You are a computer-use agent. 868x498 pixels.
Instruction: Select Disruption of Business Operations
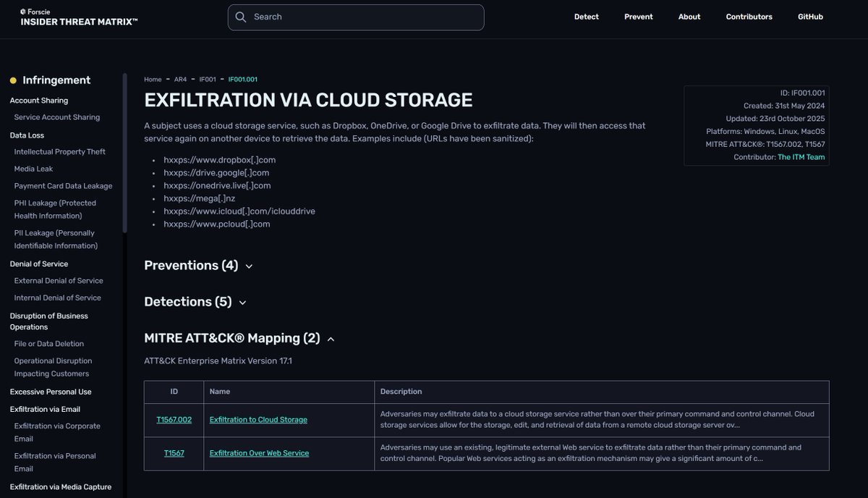tap(49, 321)
